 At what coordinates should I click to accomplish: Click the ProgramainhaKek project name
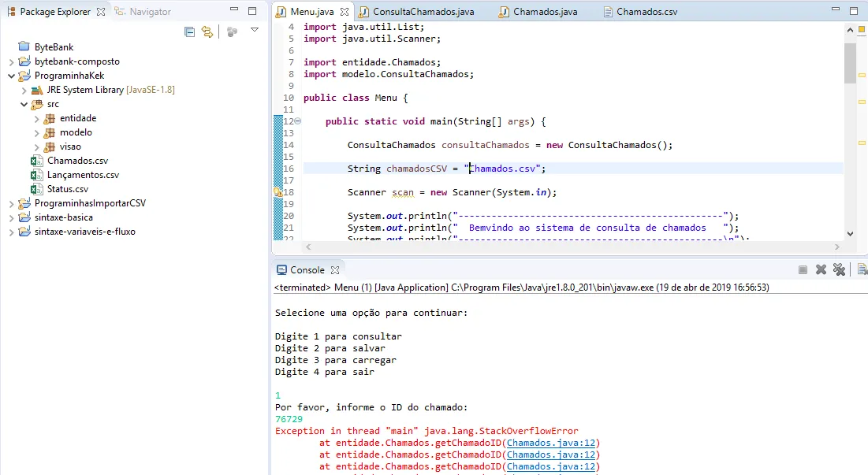(x=69, y=76)
